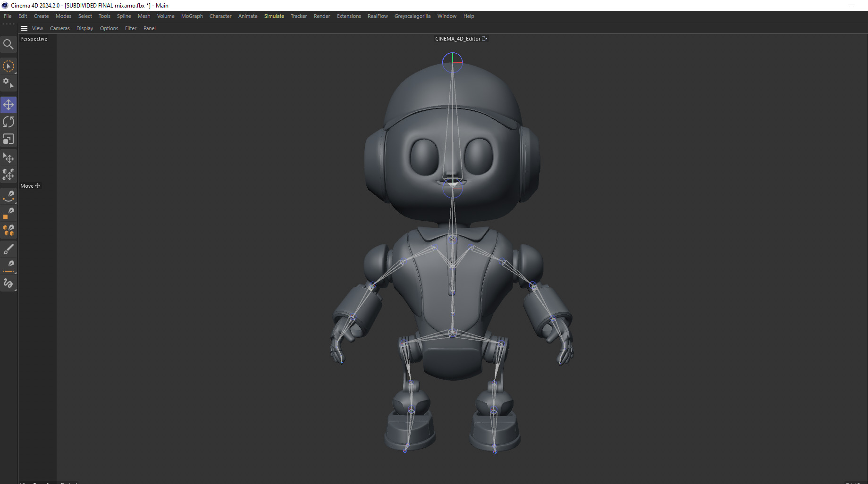
Task: Click the Cinema 4D application logo
Action: point(5,5)
